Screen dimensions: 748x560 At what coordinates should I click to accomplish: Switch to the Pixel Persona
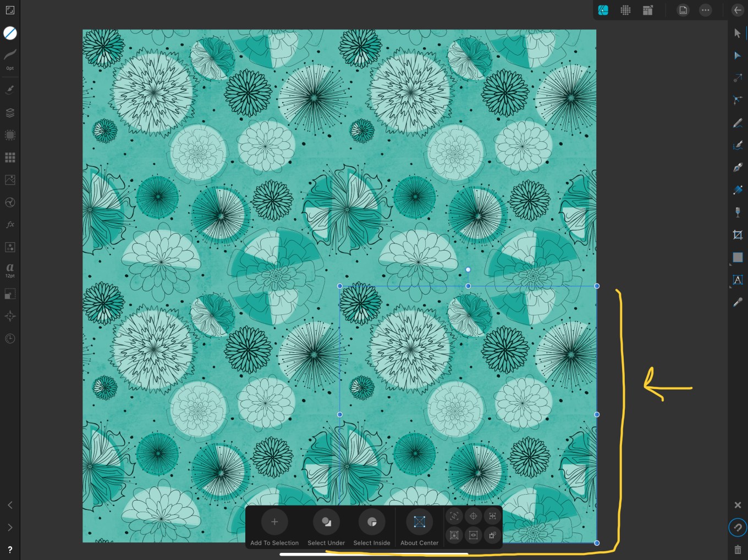click(x=625, y=10)
